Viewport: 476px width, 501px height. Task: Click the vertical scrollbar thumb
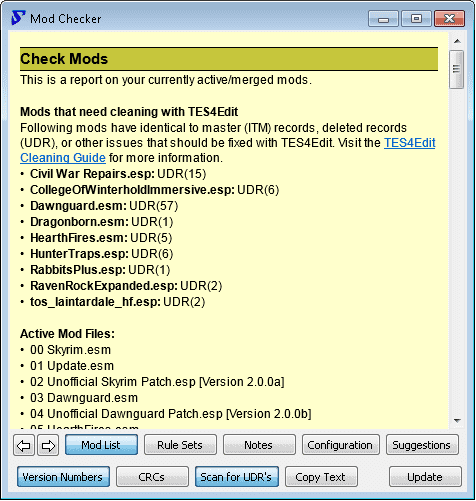(456, 69)
